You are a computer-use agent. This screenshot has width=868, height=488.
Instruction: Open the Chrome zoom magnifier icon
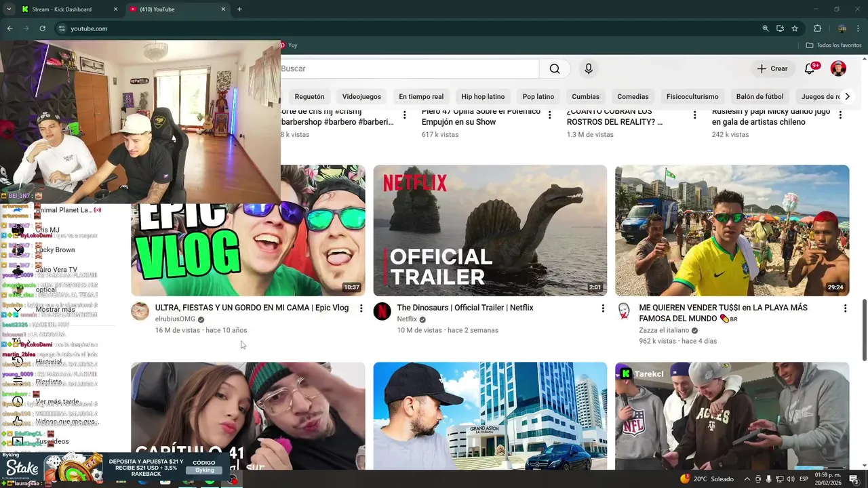[x=766, y=28]
